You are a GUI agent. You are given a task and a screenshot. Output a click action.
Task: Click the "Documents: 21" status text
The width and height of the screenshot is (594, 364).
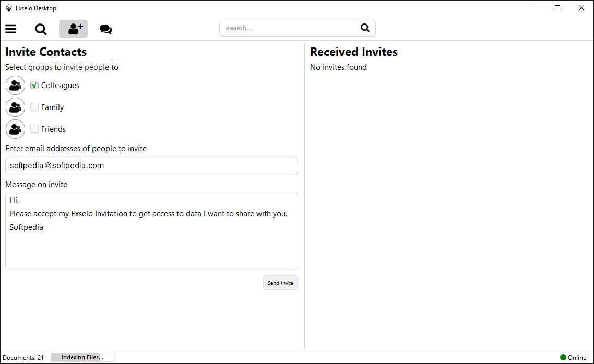point(23,358)
